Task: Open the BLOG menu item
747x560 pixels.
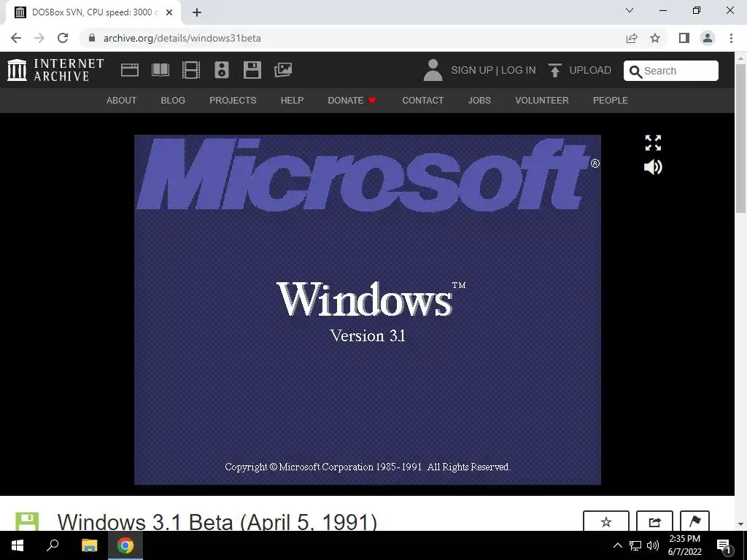Action: point(173,101)
